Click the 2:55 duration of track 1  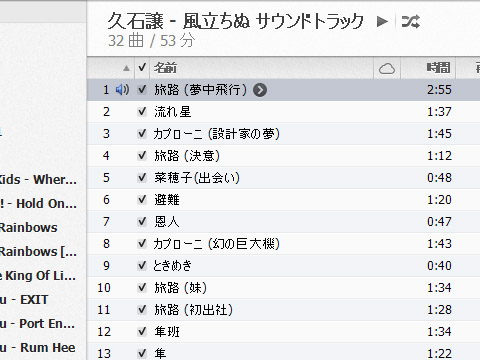(439, 90)
